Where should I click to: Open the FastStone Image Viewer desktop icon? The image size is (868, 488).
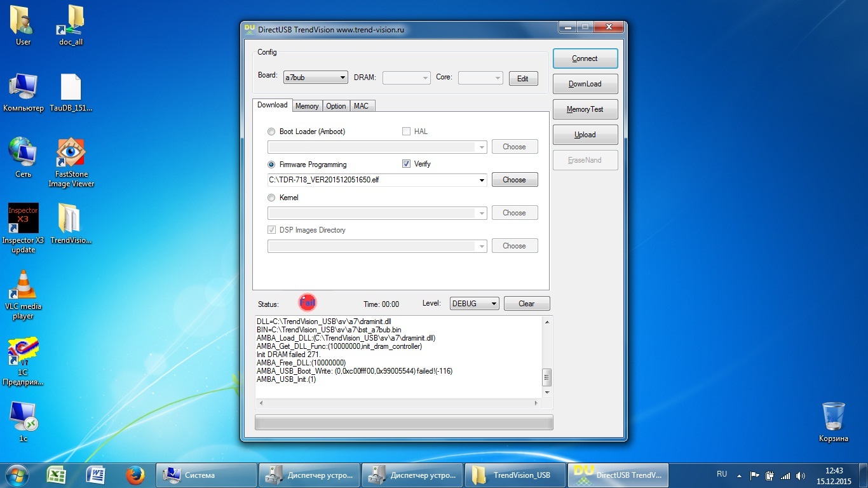pos(71,154)
